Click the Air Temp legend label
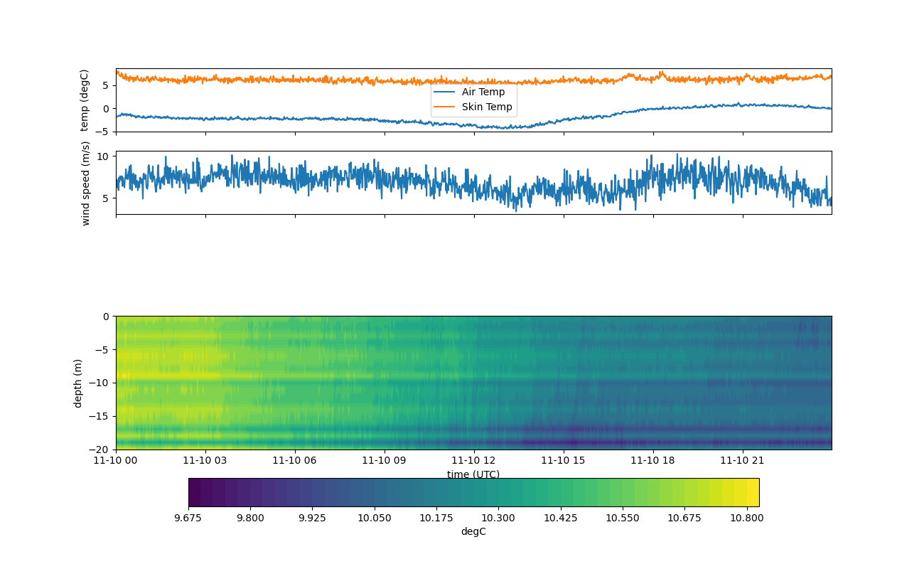This screenshot has height=569, width=924. point(483,92)
